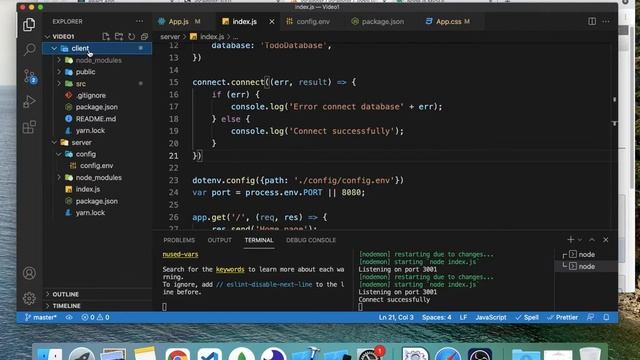Open the Manage gear icon

(29, 298)
